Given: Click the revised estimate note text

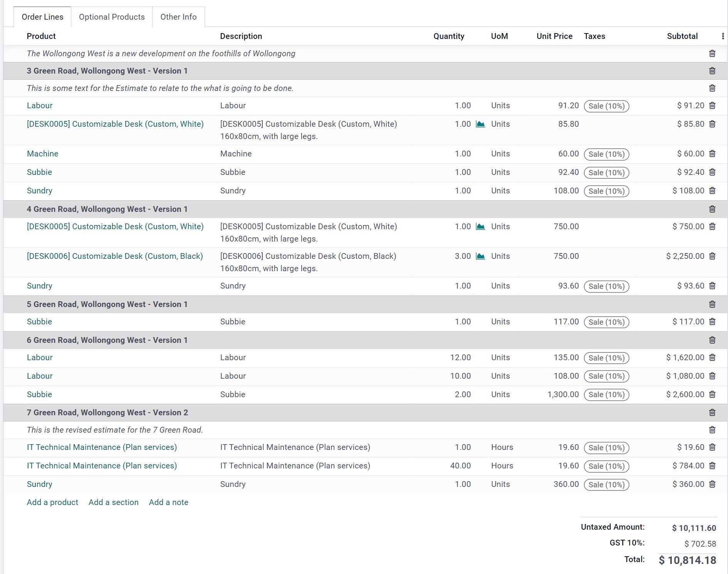Looking at the screenshot, I should [x=115, y=430].
